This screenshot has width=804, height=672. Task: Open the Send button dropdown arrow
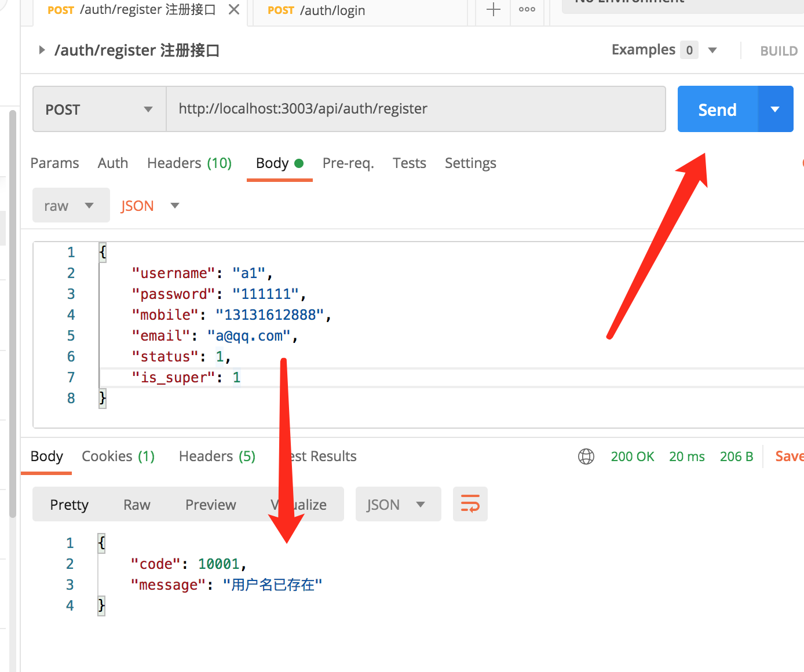point(776,109)
